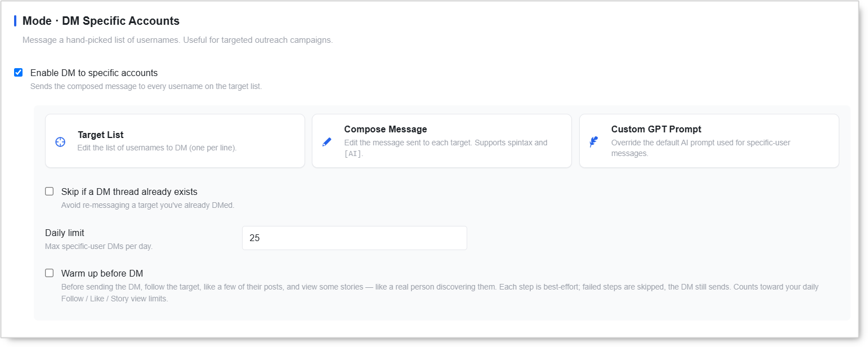Click the warm-up explanation paragraph about daily limits
The height and width of the screenshot is (347, 868).
[x=440, y=293]
